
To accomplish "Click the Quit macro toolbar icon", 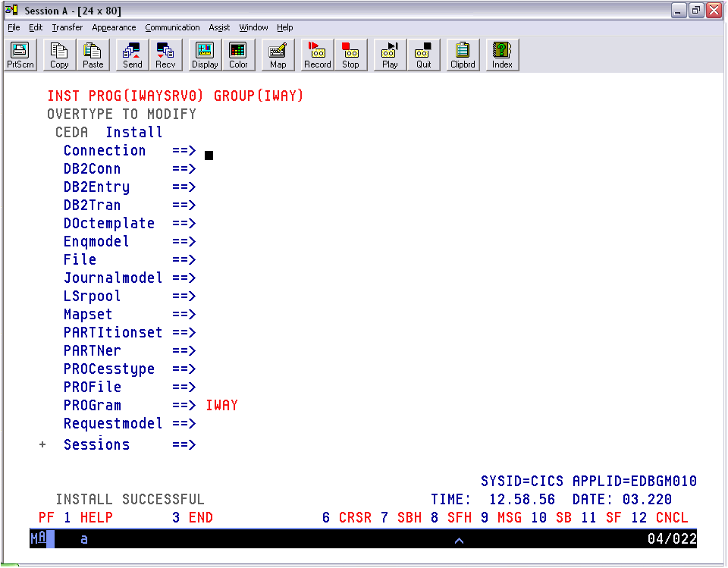I will tap(423, 55).
